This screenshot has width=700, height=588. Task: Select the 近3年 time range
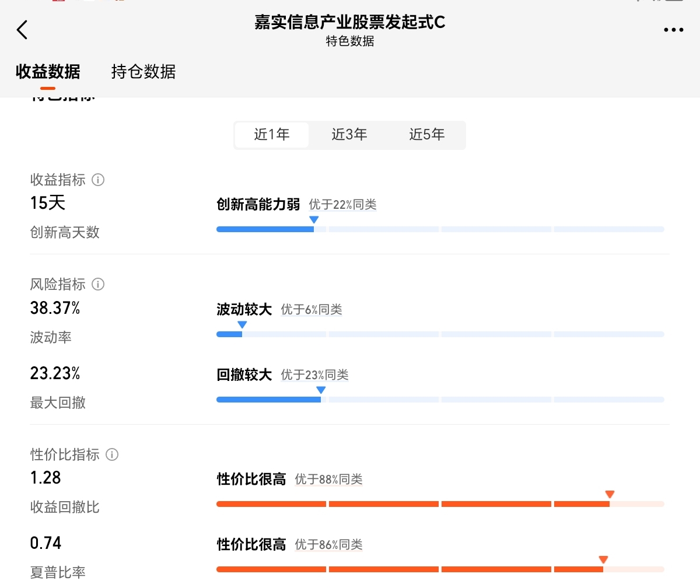(x=349, y=135)
